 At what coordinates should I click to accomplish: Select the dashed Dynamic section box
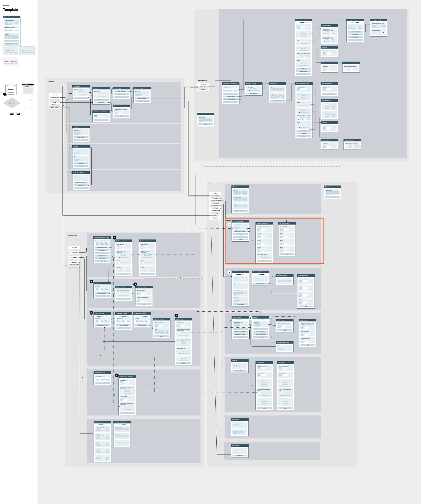(27, 51)
